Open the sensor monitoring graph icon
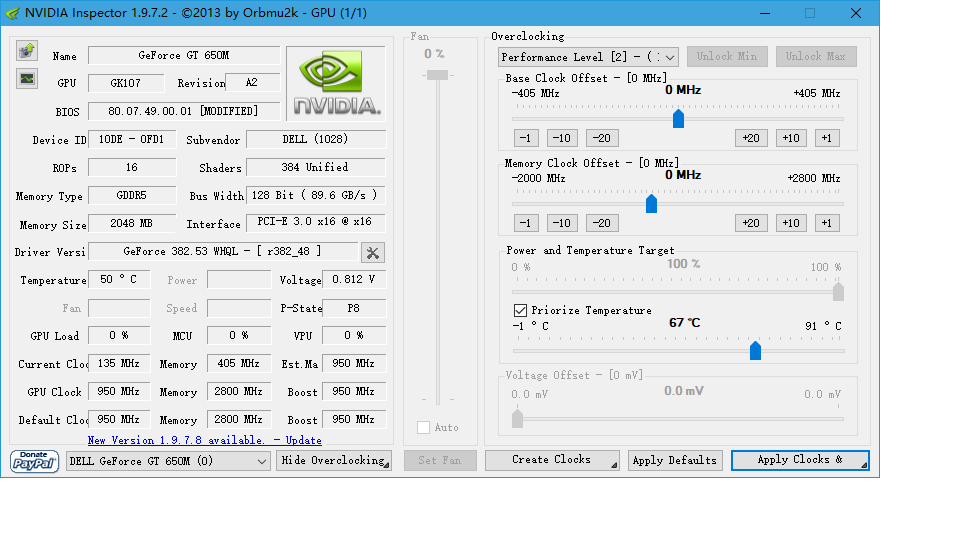This screenshot has width=960, height=540. [27, 78]
